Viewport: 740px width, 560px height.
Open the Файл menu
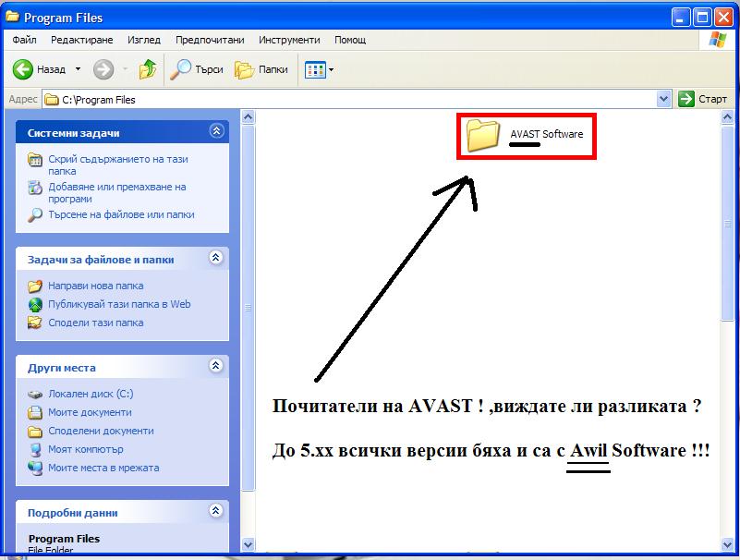click(25, 40)
